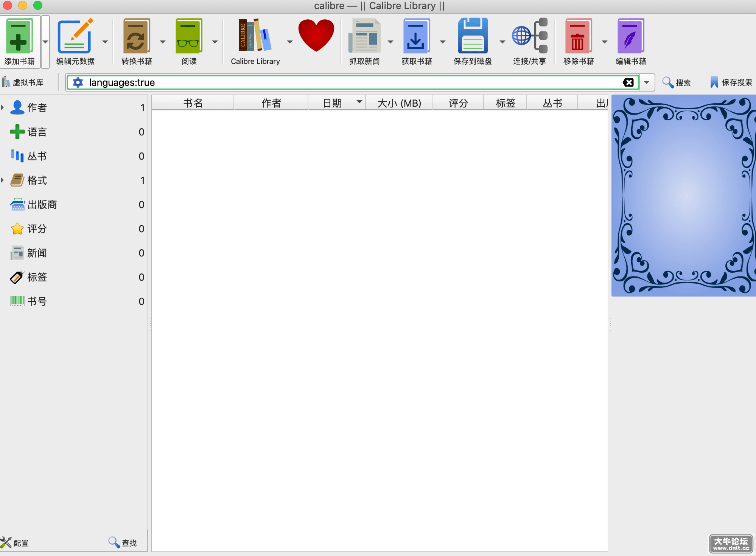Open Fetch news (抓取新闻) icon

pos(364,36)
